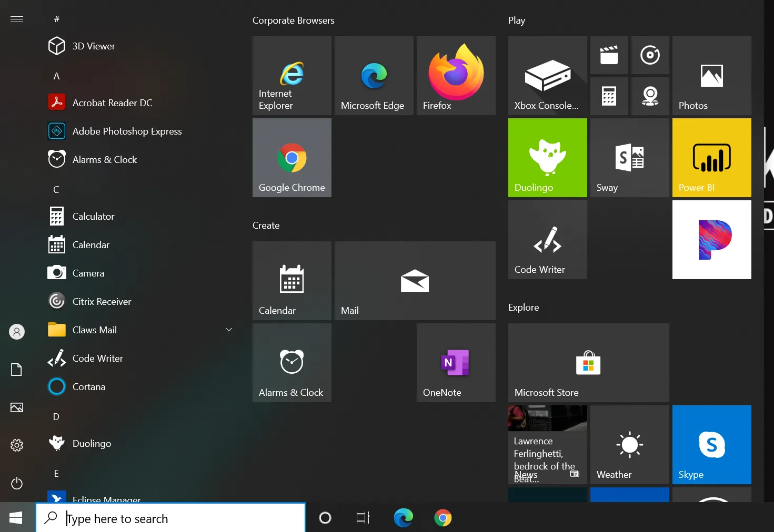Launch Edge from the taskbar
The height and width of the screenshot is (532, 774).
tap(404, 518)
